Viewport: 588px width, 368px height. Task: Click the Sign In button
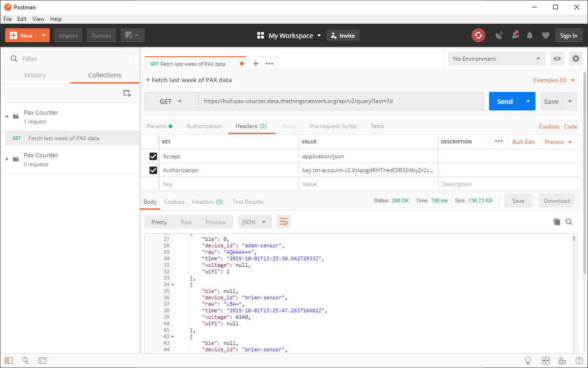(568, 35)
